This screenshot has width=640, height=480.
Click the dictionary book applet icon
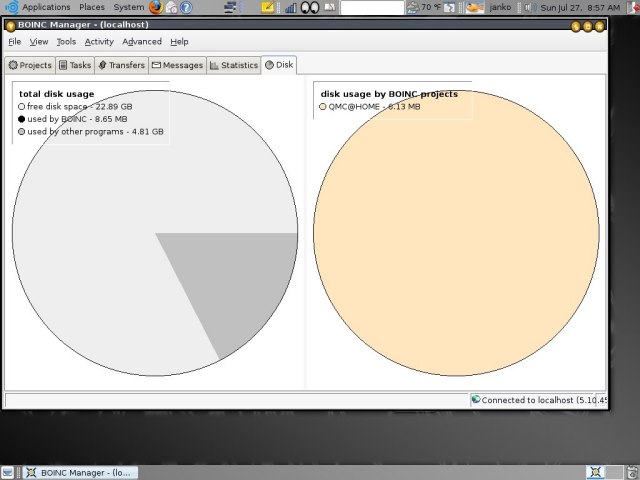330,7
